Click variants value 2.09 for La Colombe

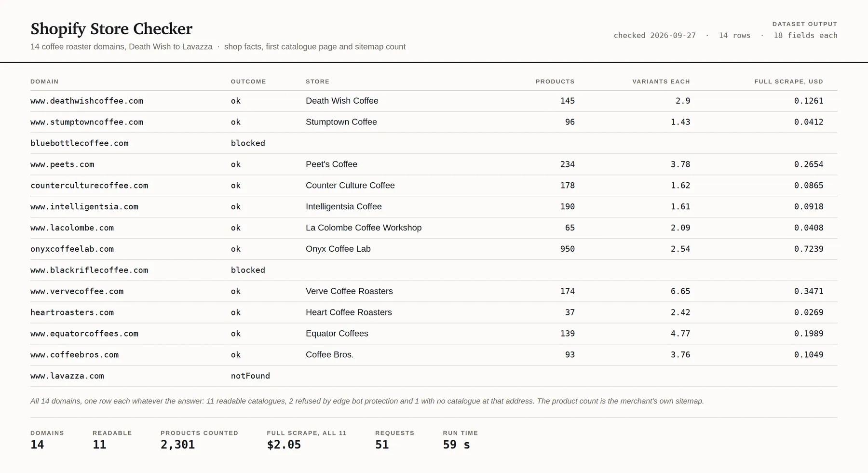680,228
